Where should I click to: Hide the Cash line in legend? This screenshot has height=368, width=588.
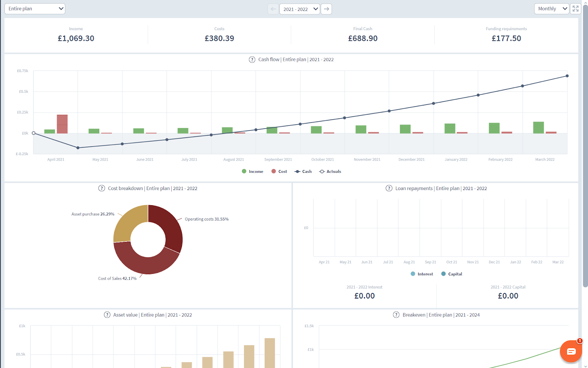coord(303,171)
